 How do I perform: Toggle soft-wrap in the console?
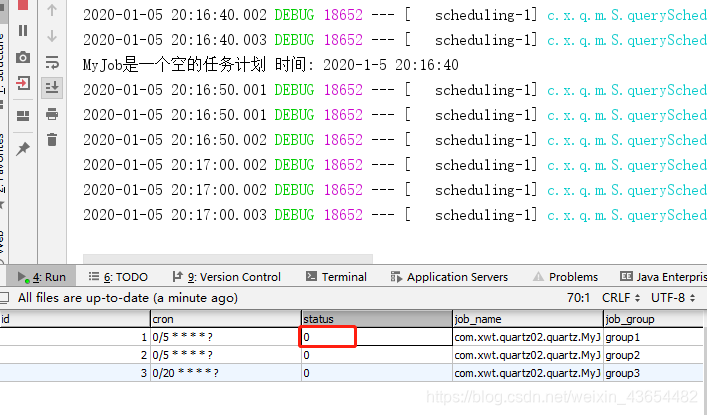[x=52, y=62]
